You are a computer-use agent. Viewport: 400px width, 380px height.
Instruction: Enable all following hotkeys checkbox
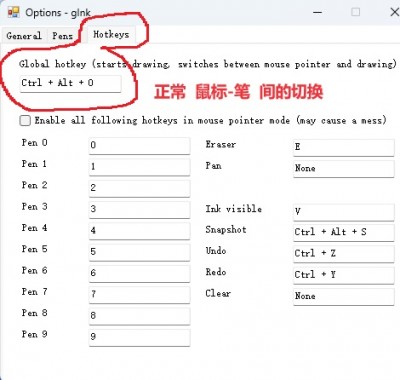(x=25, y=120)
